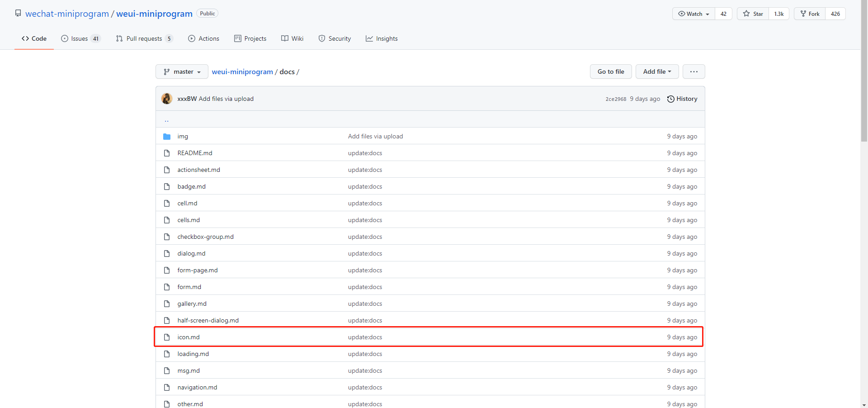Viewport: 868px width, 408px height.
Task: Open the Security tab
Action: point(335,38)
